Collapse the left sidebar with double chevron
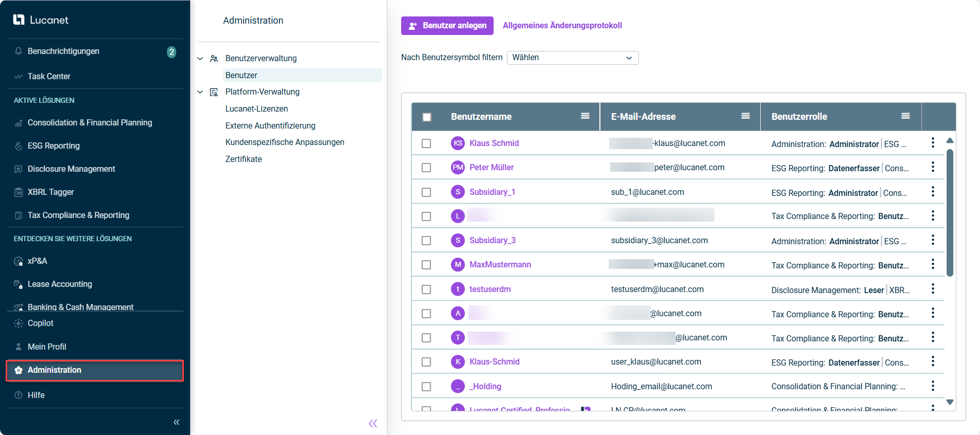Image resolution: width=980 pixels, height=435 pixels. [176, 422]
